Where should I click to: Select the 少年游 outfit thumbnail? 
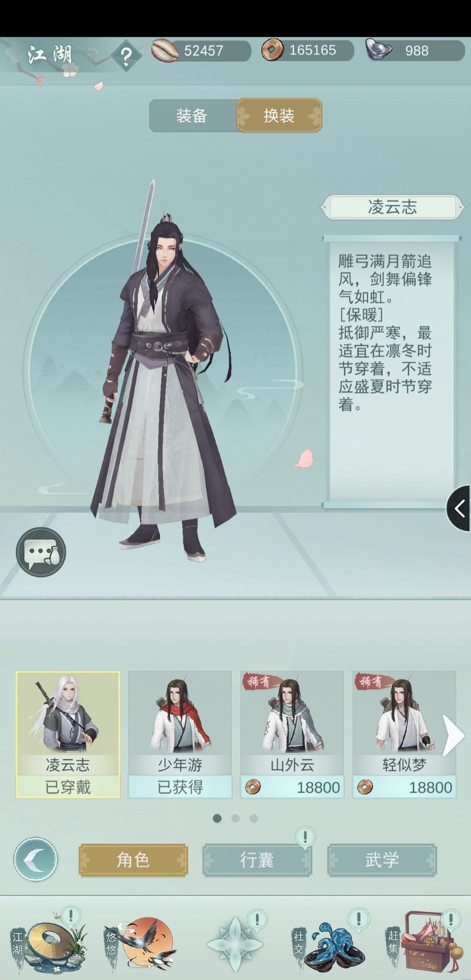pyautogui.click(x=180, y=734)
